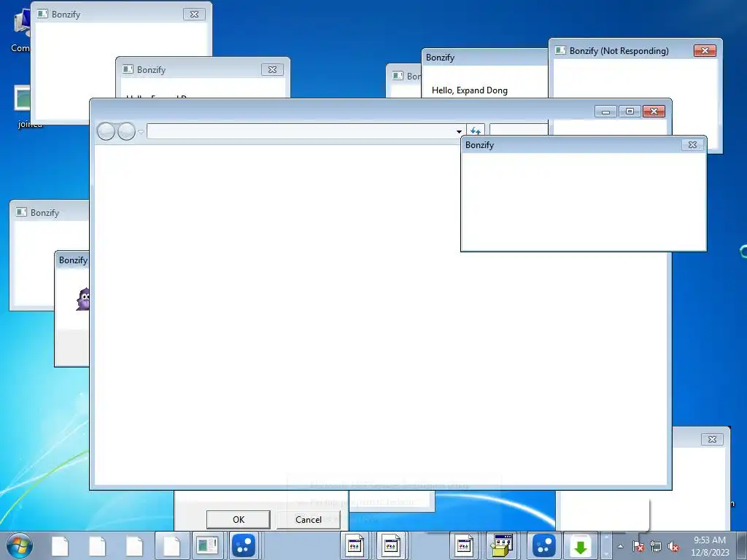This screenshot has height=560, width=747.
Task: Show hidden system tray icons arrow
Action: (x=620, y=546)
